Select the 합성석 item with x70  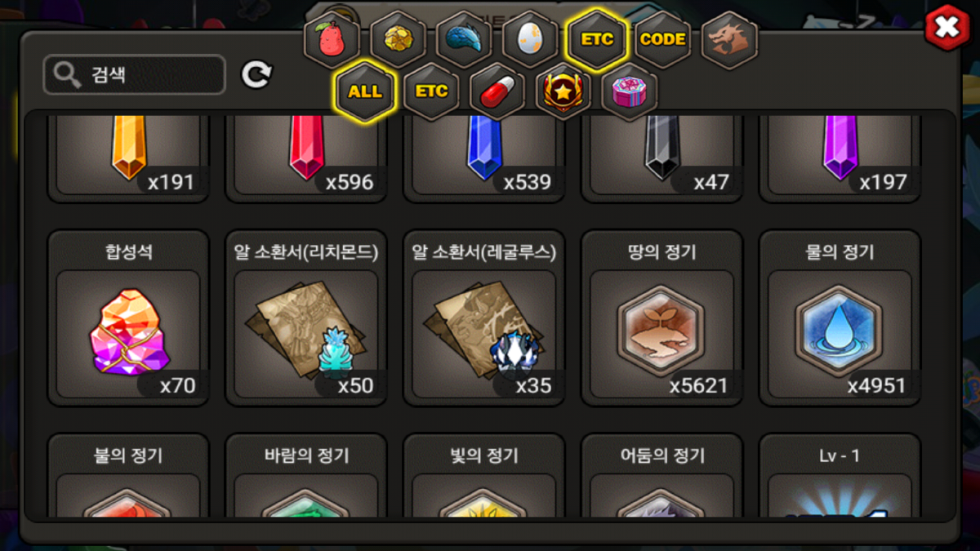click(x=128, y=318)
